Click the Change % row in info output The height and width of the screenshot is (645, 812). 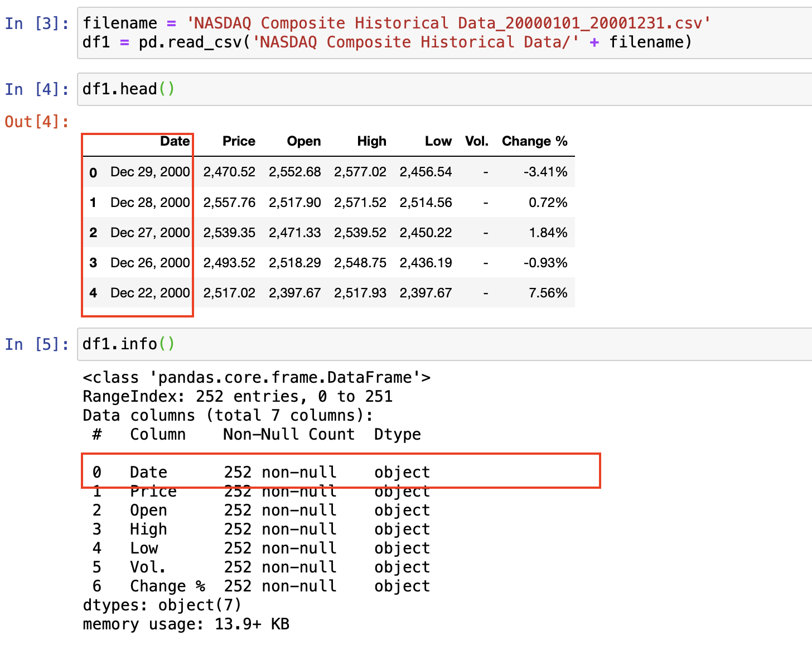click(261, 586)
